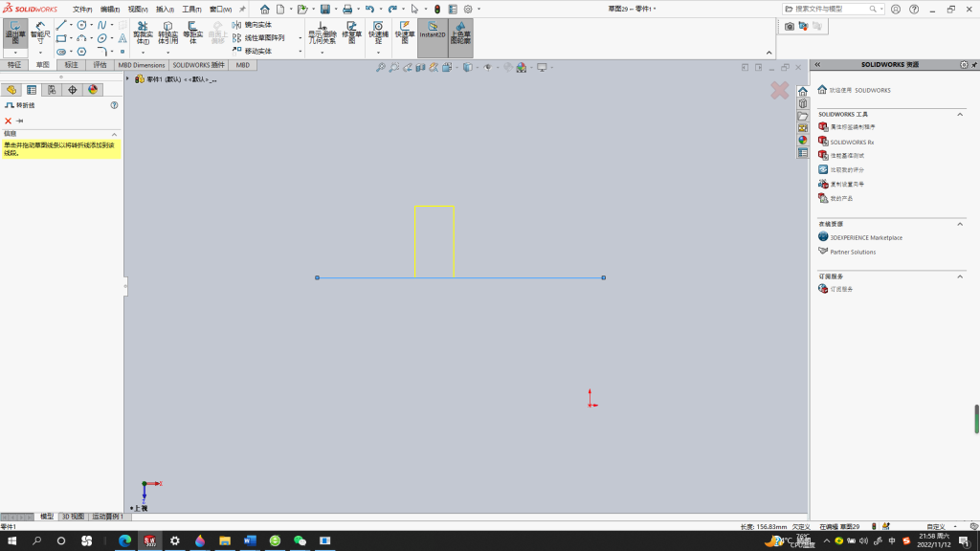Open the Smart Dimension dropdown arrow

[x=40, y=53]
